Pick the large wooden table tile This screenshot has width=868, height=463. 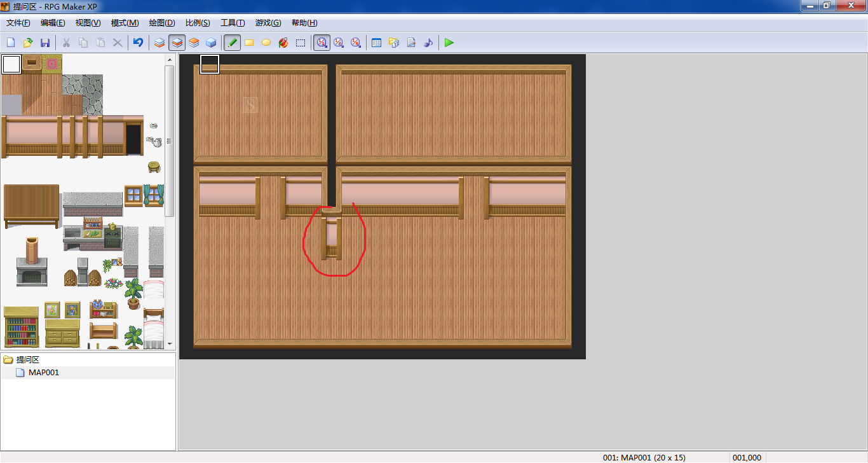(32, 206)
